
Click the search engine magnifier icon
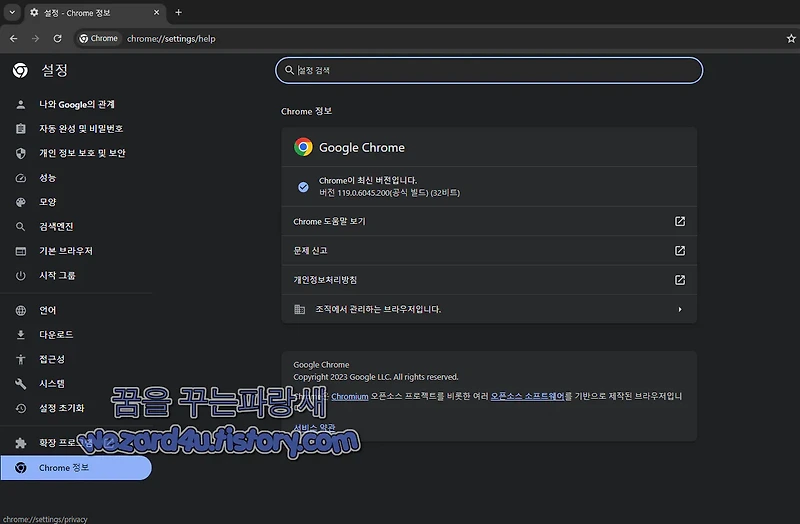(x=20, y=227)
